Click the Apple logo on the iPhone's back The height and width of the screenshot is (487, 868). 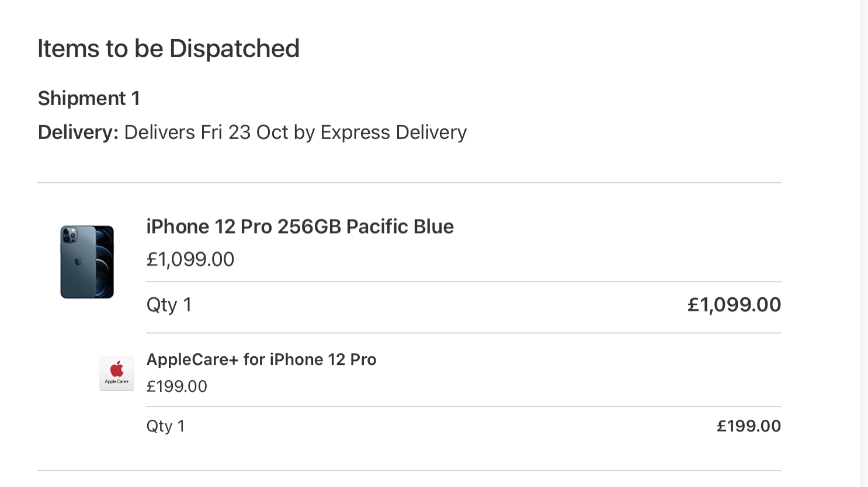tap(78, 262)
